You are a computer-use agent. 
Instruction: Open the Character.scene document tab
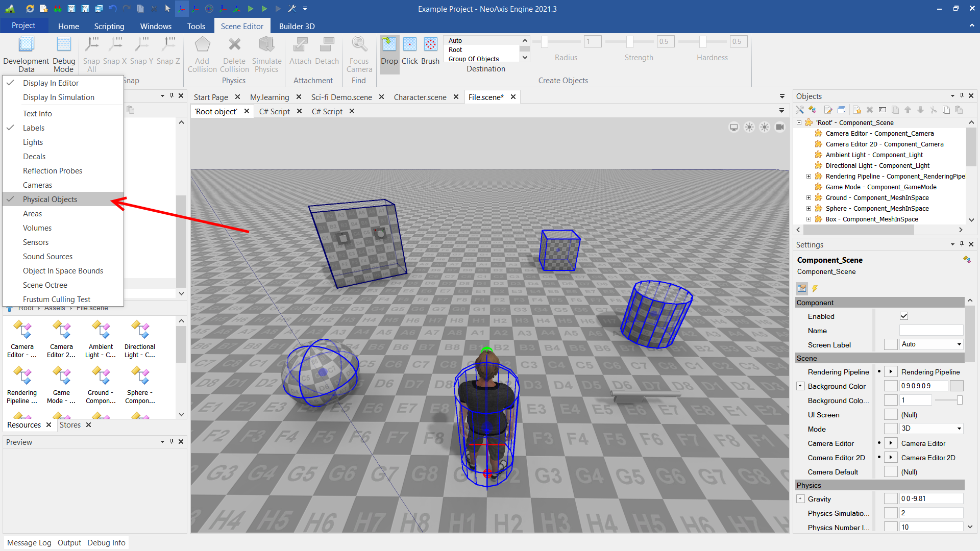pyautogui.click(x=420, y=97)
